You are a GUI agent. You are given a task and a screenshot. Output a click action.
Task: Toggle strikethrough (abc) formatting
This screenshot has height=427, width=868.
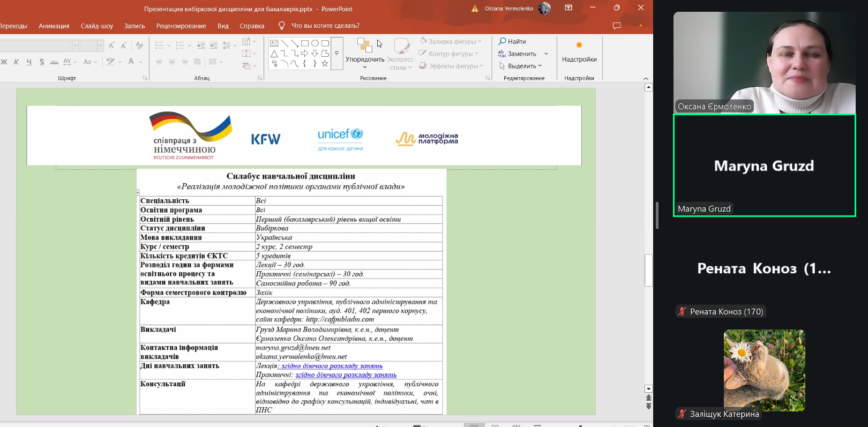pyautogui.click(x=54, y=62)
